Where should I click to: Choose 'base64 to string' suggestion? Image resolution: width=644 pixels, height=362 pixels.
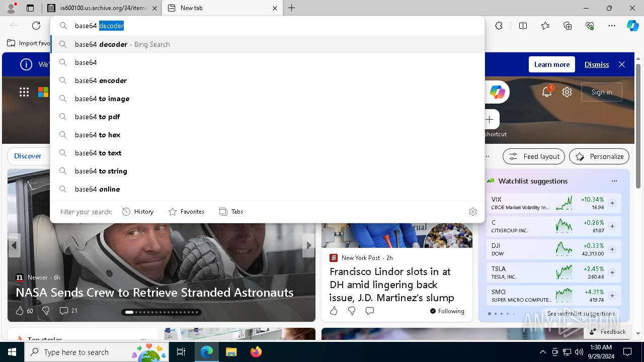[267, 171]
